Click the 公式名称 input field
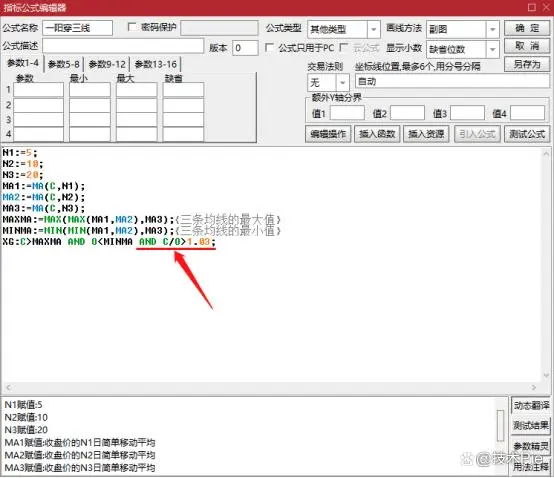 click(x=77, y=28)
